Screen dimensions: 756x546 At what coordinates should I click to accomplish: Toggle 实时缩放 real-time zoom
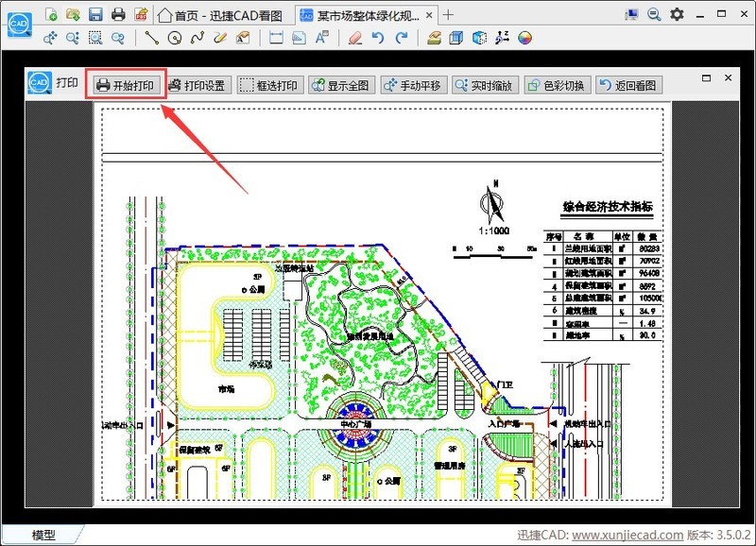[x=484, y=85]
